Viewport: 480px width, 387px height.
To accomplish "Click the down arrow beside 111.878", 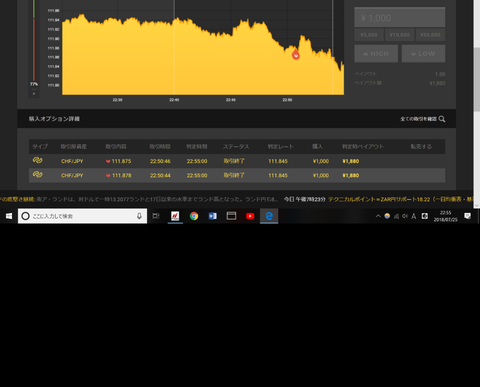I will (x=108, y=176).
